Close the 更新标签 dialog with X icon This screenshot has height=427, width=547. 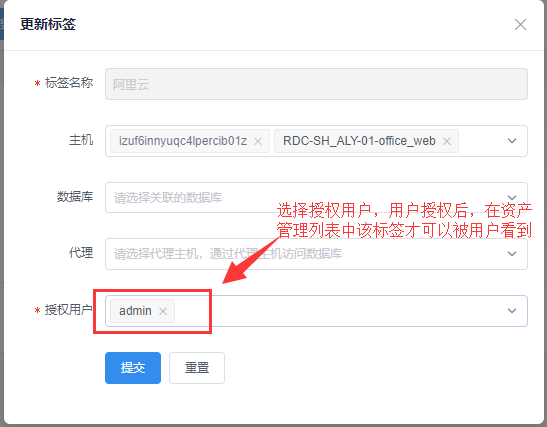click(520, 24)
